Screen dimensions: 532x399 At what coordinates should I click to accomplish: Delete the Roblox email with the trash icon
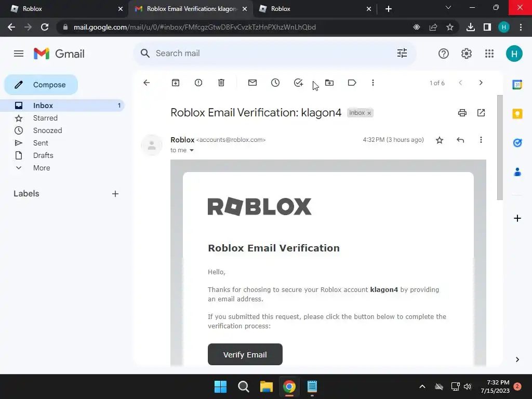(221, 83)
